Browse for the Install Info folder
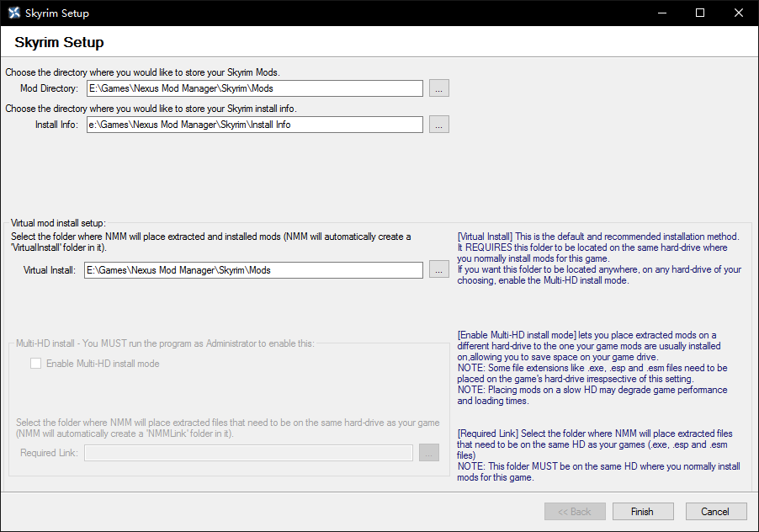 (438, 125)
